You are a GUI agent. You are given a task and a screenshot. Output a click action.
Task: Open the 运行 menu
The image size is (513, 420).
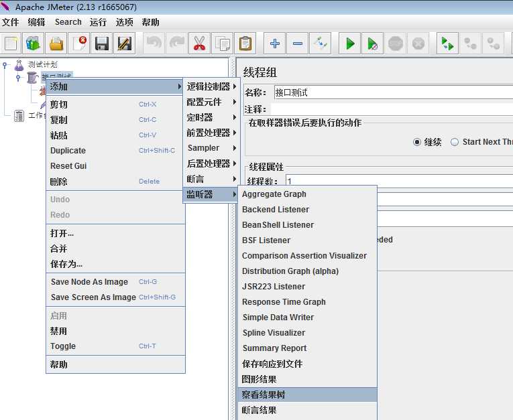click(x=98, y=22)
